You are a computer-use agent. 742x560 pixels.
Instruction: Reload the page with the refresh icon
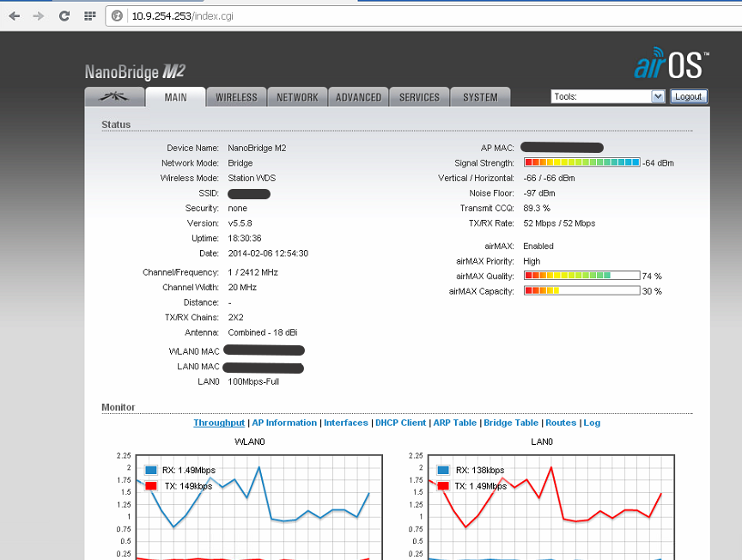coord(64,15)
